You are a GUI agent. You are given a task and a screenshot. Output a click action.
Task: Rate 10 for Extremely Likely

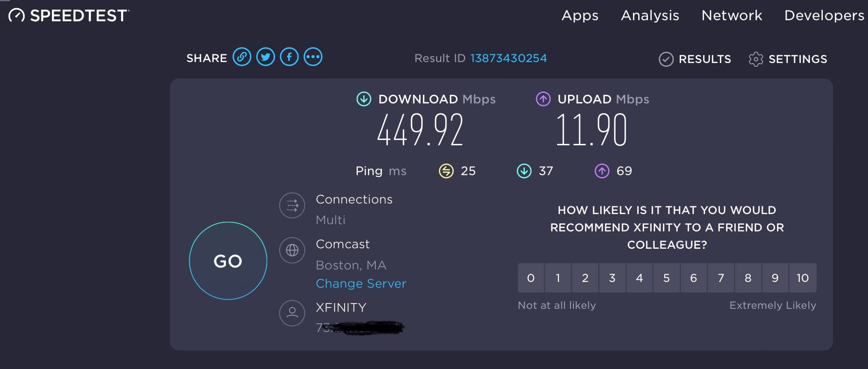click(x=802, y=278)
